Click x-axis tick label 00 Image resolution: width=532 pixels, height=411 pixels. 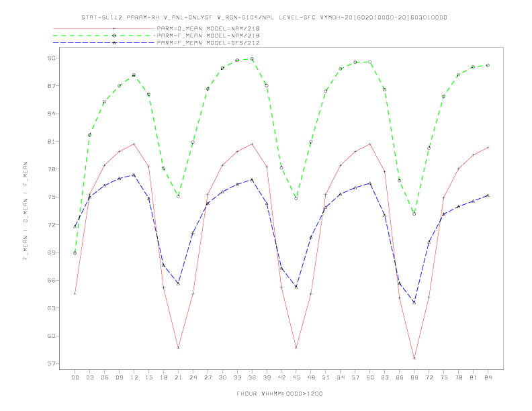75,377
